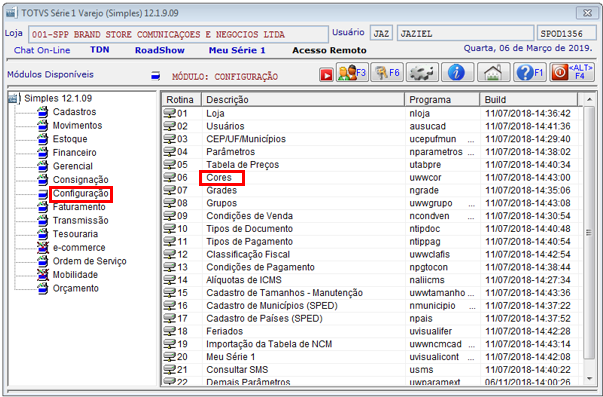Select the Grupos routine row
603x397 pixels.
click(371, 203)
